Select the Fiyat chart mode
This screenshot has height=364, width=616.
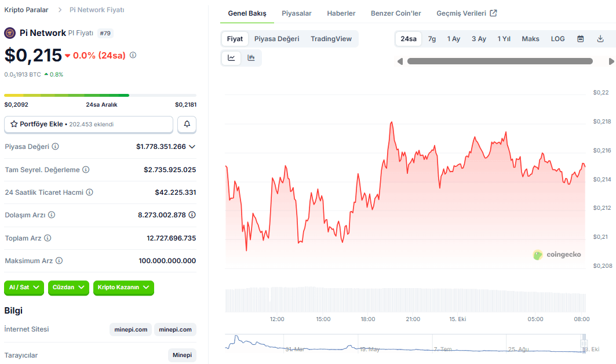pyautogui.click(x=235, y=39)
